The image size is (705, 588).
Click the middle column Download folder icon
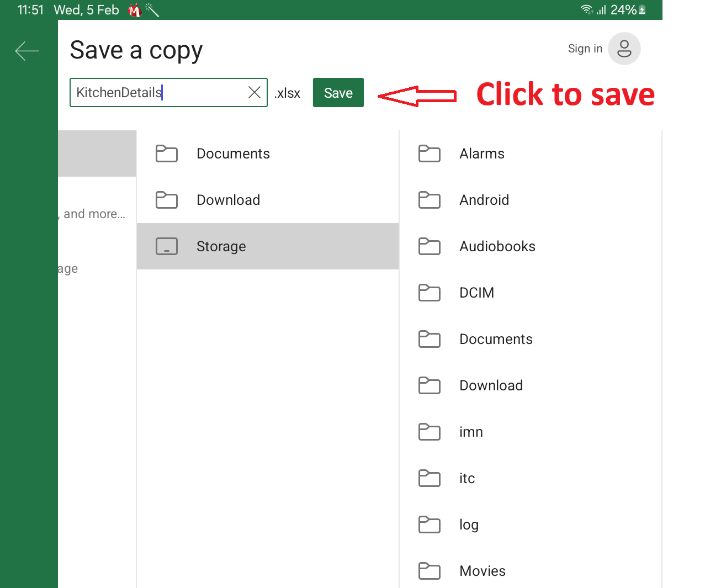(x=167, y=200)
